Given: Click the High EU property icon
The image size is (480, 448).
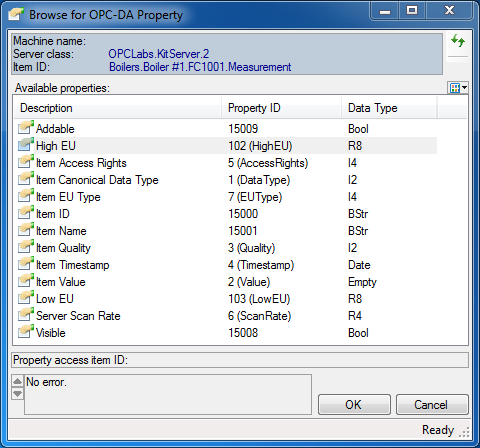Looking at the screenshot, I should point(26,145).
